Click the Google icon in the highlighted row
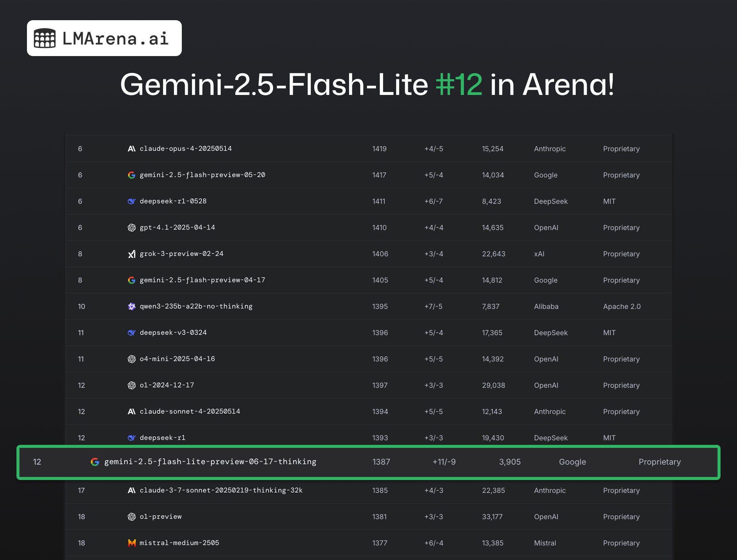Viewport: 737px width, 560px height. coord(95,462)
